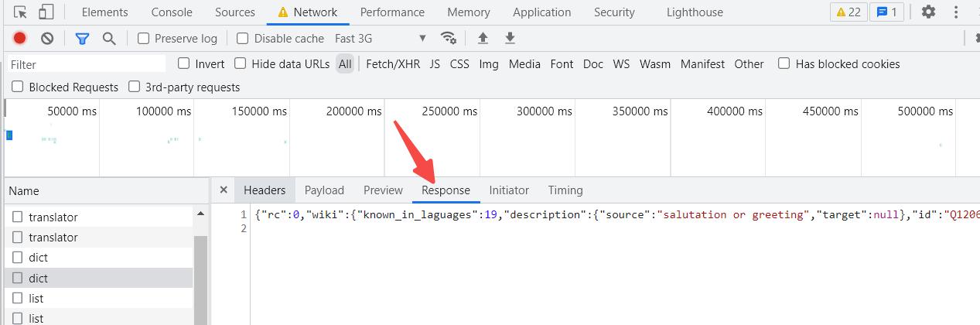Viewport: 980px width, 325px height.
Task: Open DevTools settings gear
Action: click(x=928, y=12)
